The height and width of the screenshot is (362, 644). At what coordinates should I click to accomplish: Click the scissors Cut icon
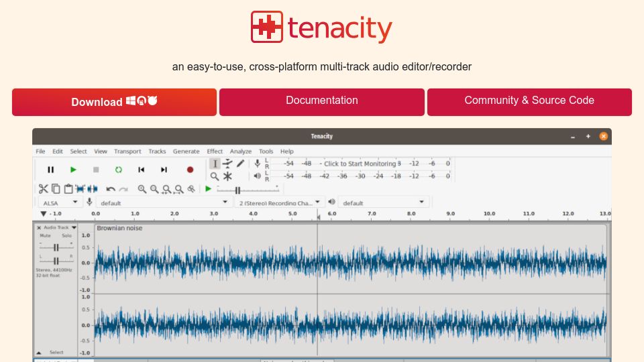click(43, 189)
